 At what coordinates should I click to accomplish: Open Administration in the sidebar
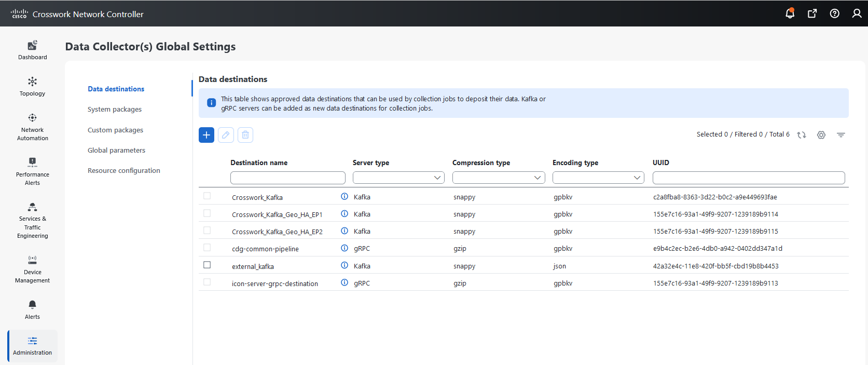pos(32,346)
